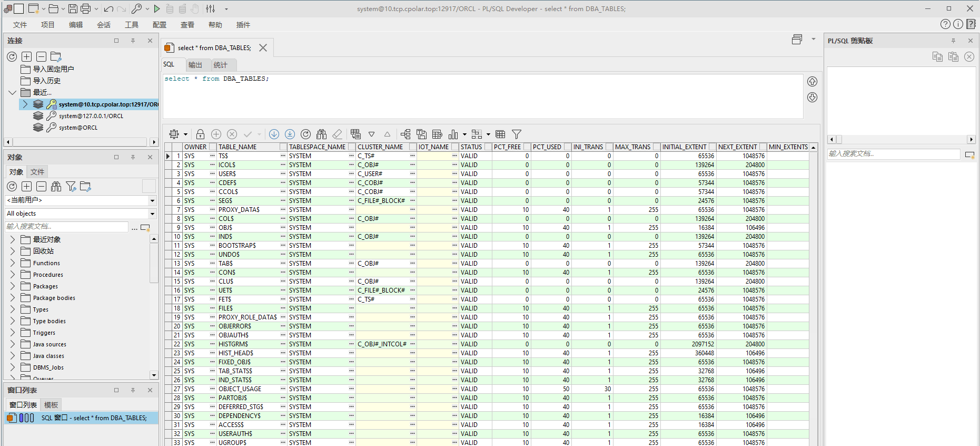Image resolution: width=980 pixels, height=446 pixels.
Task: Select the system@127.0.0.1/ORCL connection
Action: pos(91,116)
